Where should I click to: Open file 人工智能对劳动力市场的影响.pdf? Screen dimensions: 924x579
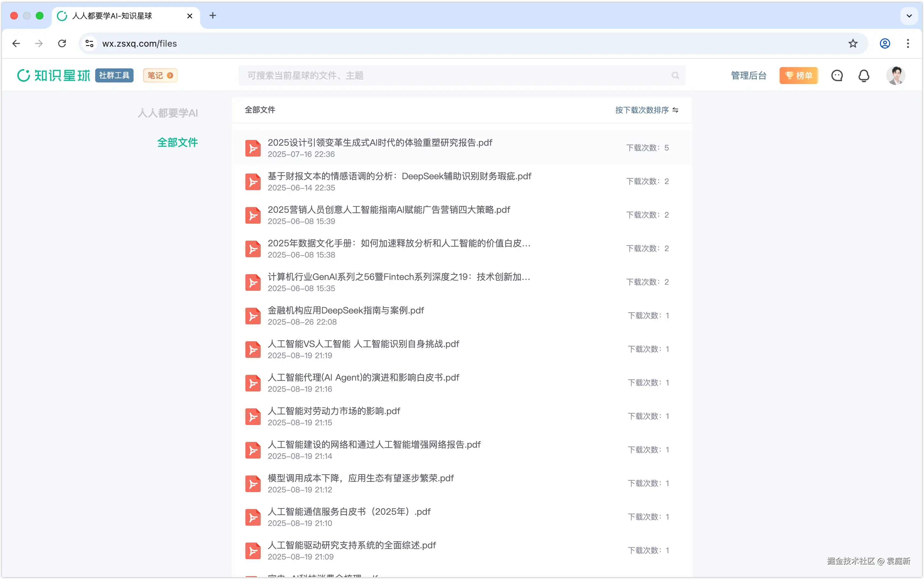[334, 411]
